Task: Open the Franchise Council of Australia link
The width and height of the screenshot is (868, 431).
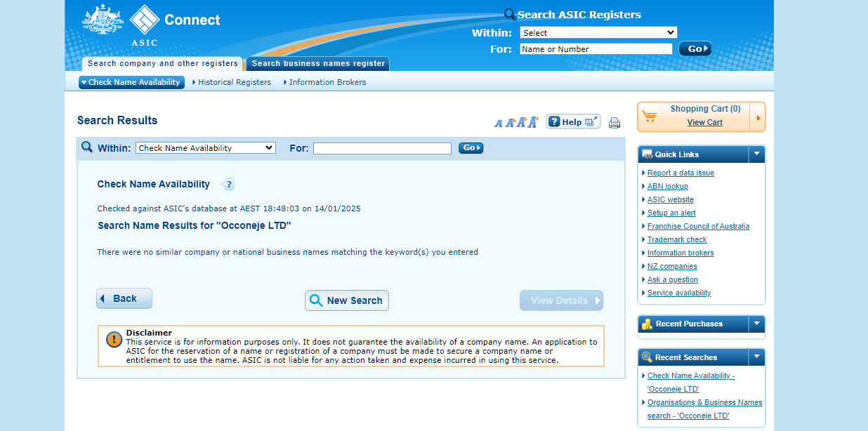Action: [x=698, y=226]
